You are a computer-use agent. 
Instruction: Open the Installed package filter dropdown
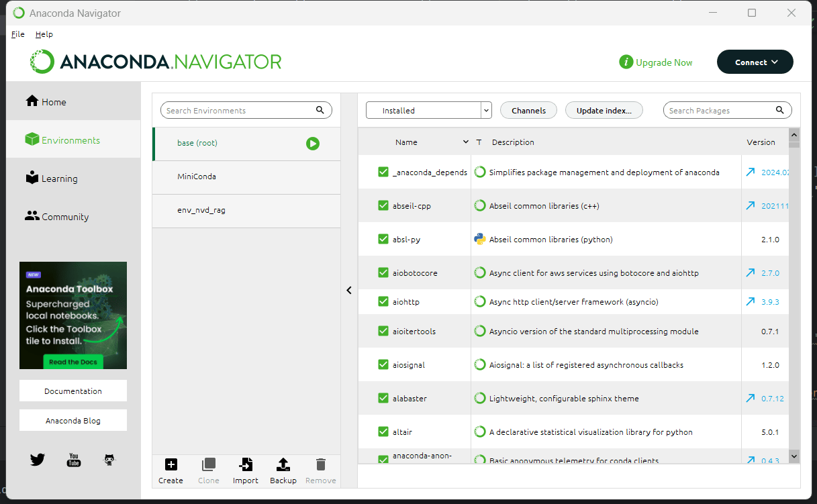(429, 110)
